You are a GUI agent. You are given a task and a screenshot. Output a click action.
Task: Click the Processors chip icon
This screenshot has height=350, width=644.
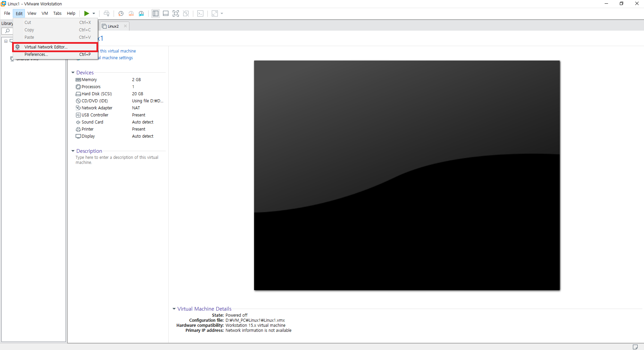click(x=78, y=87)
